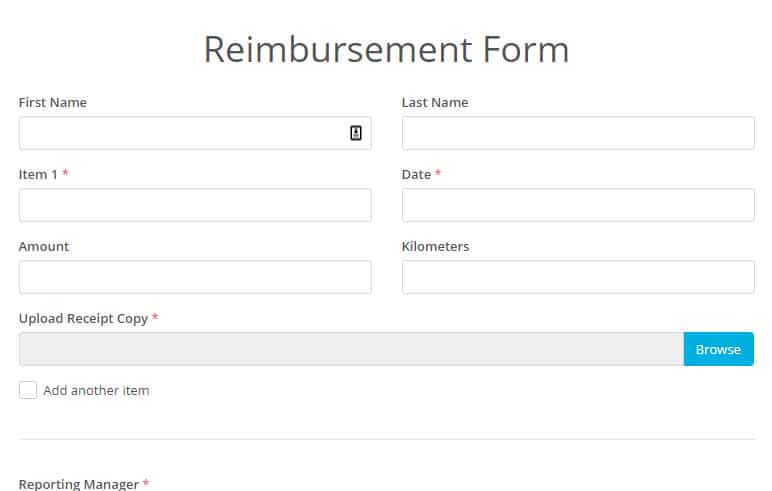Click the contact autofill icon in First Name
Viewport: 772px width, 491px height.
(x=356, y=133)
